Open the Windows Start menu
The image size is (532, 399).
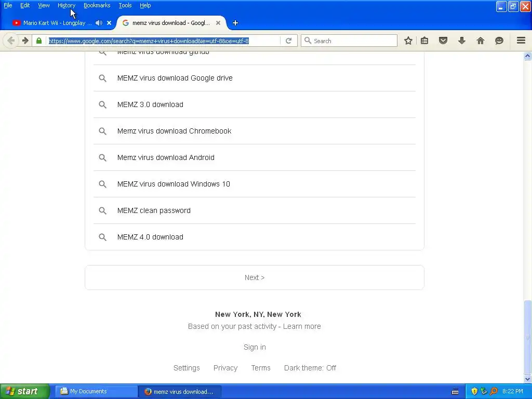pyautogui.click(x=25, y=391)
